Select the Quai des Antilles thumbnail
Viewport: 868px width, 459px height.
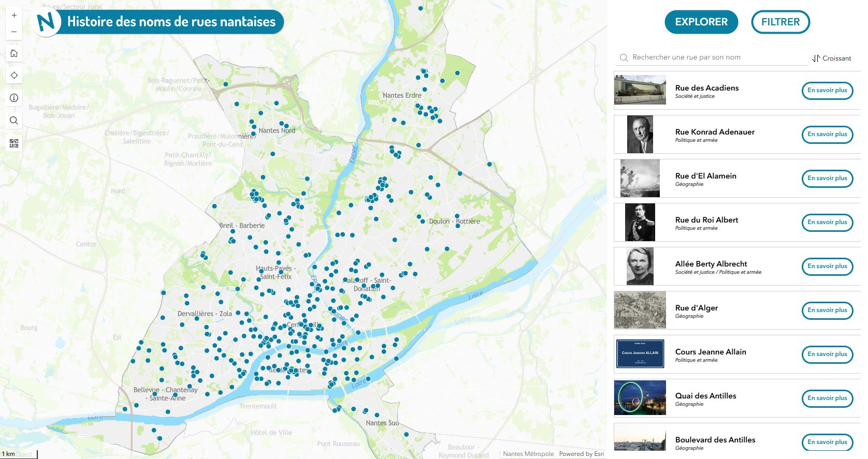(640, 398)
